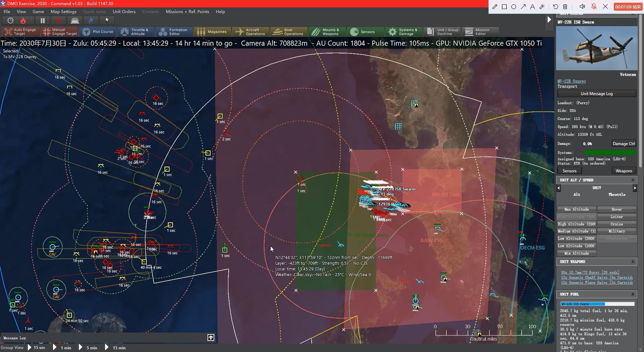Open the Unit Orders menu

click(x=124, y=11)
